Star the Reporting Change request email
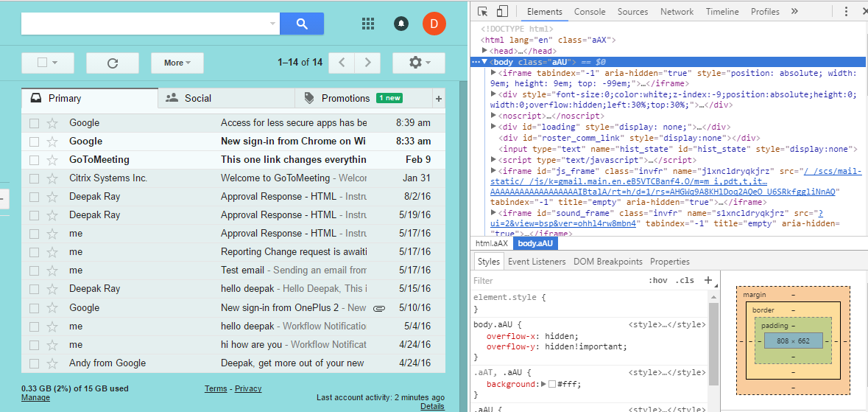868x412 pixels. pos(52,252)
